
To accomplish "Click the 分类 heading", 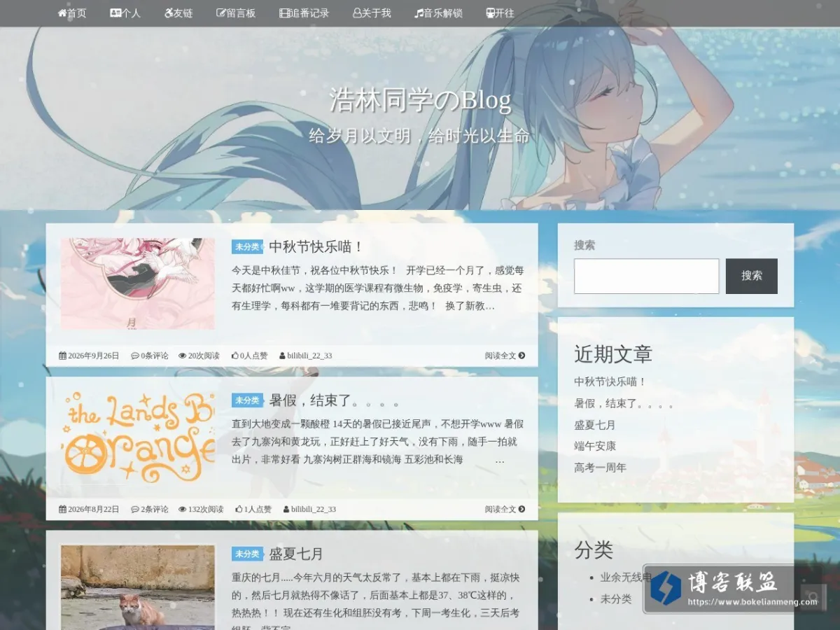I will coord(594,550).
